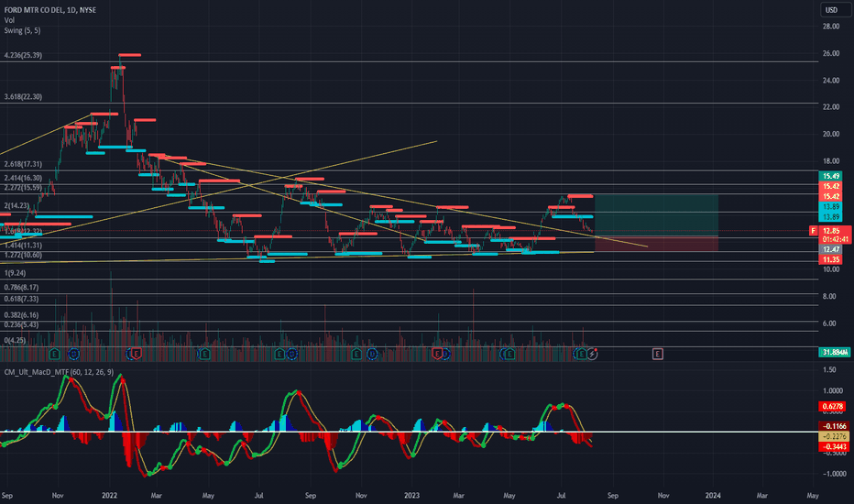The image size is (854, 504).
Task: Click the 2024 label on time axis
Action: (x=713, y=495)
